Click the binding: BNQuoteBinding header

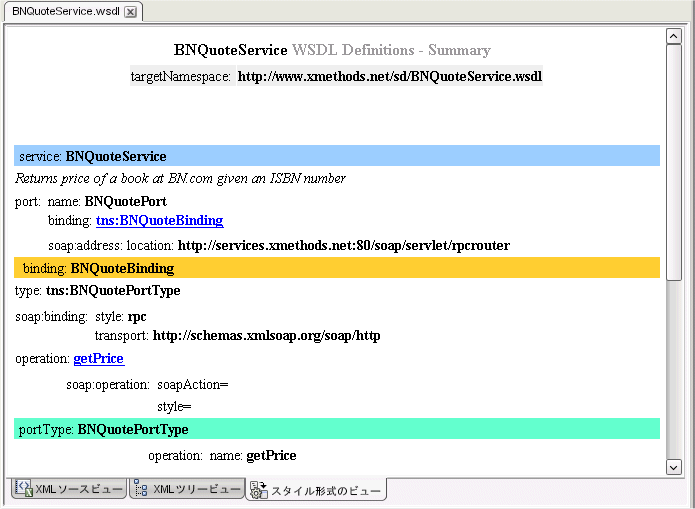coord(337,268)
